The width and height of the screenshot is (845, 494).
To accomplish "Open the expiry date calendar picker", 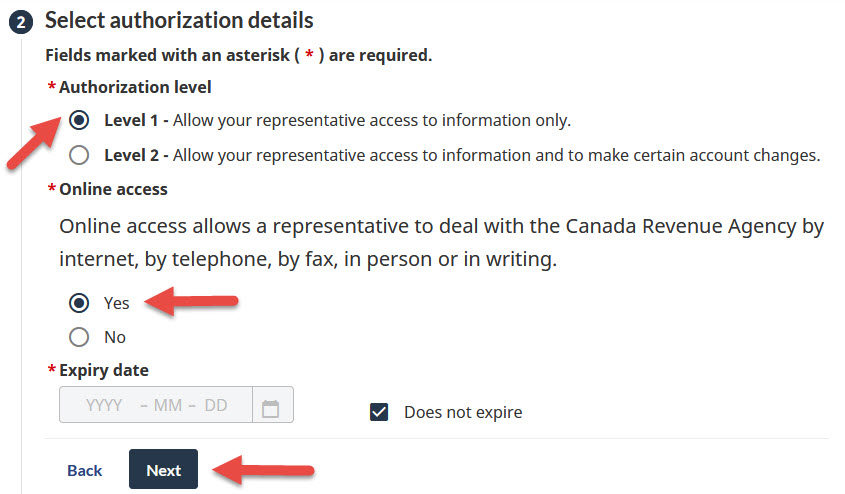I will click(270, 407).
